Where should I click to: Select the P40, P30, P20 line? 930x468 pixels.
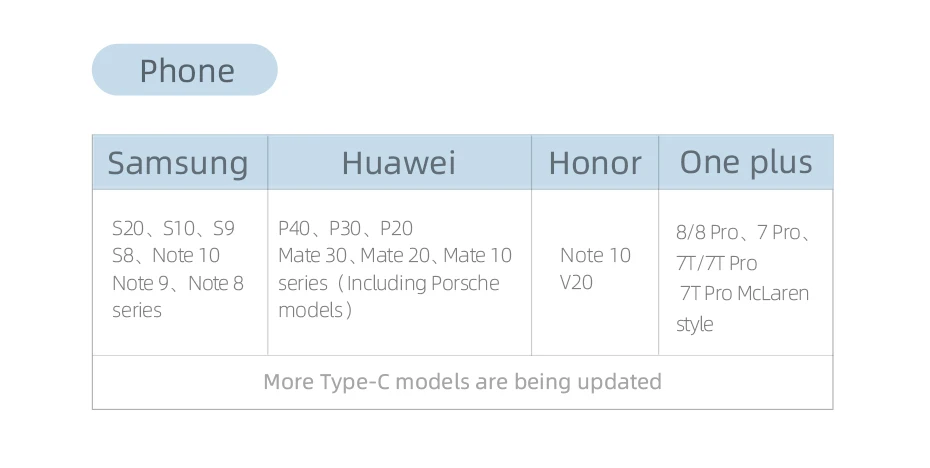click(x=346, y=228)
